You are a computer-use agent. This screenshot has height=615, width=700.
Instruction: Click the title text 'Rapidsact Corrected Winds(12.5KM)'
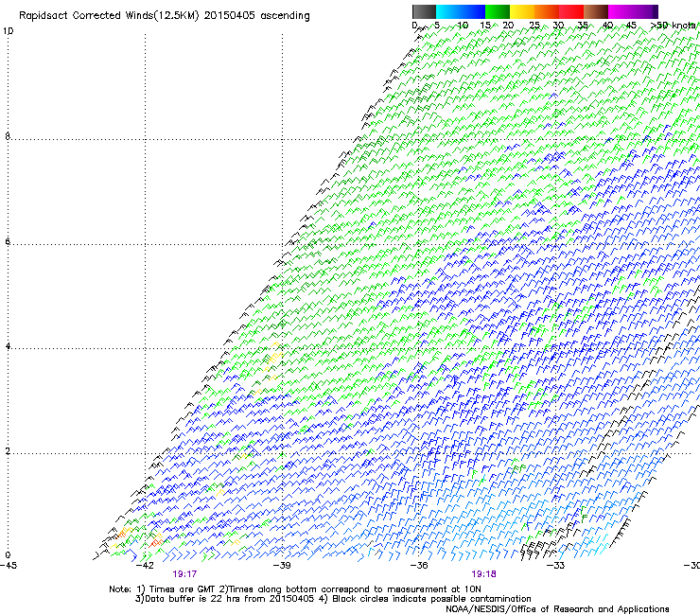109,16
